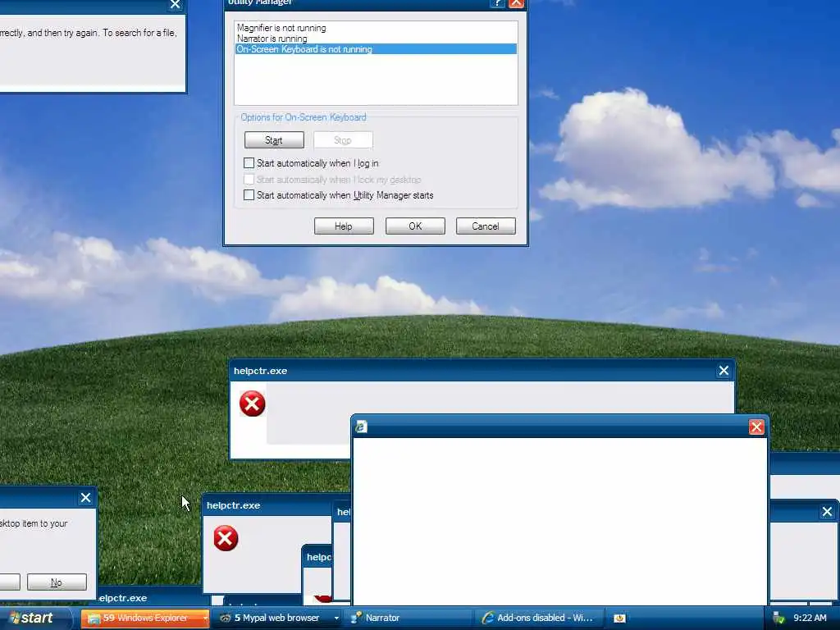Click No in the desktop item dialog

click(x=57, y=582)
